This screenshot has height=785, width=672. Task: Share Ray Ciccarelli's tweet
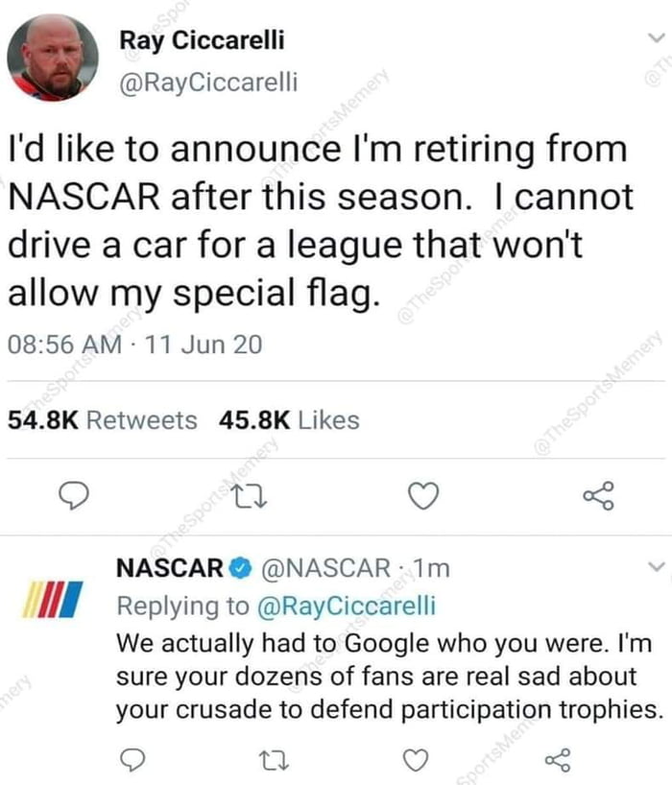[598, 495]
